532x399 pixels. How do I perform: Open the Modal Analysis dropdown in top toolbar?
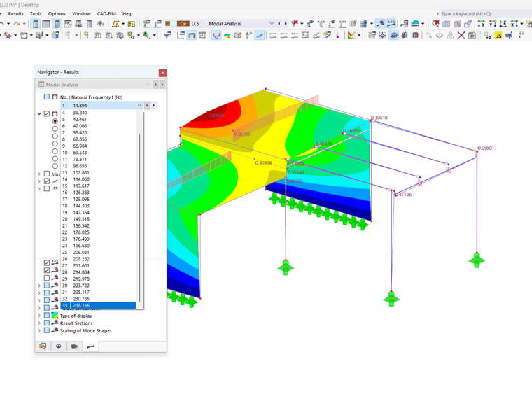[272, 23]
